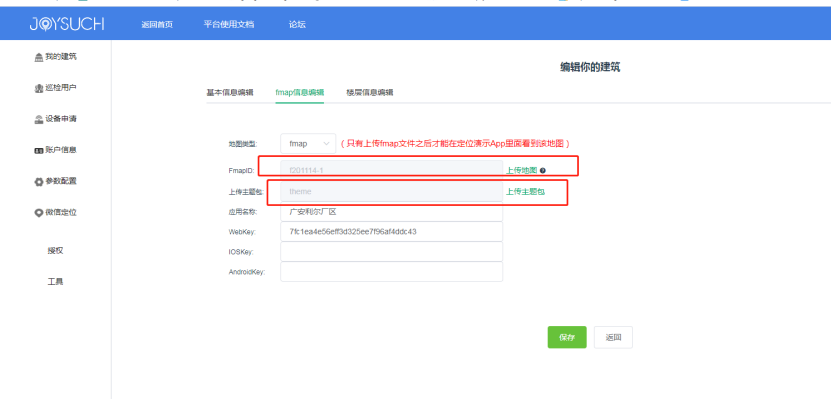831x399 pixels.
Task: Click the AndroidKey label
Action: tap(246, 272)
